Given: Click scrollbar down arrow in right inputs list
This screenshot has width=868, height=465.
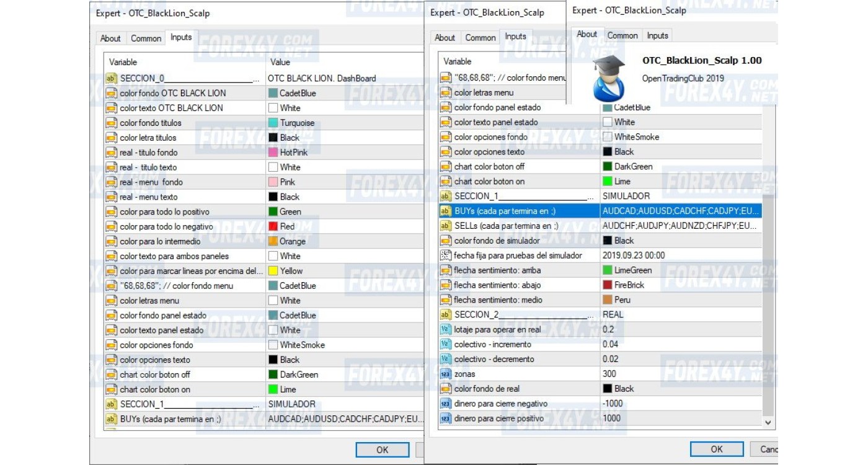Looking at the screenshot, I should coord(769,422).
